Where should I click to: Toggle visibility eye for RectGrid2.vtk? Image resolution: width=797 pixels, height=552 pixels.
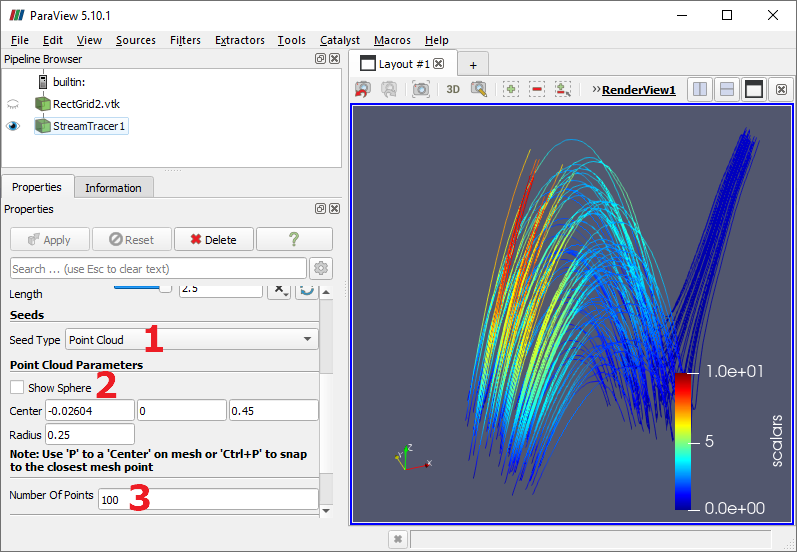coord(14,104)
